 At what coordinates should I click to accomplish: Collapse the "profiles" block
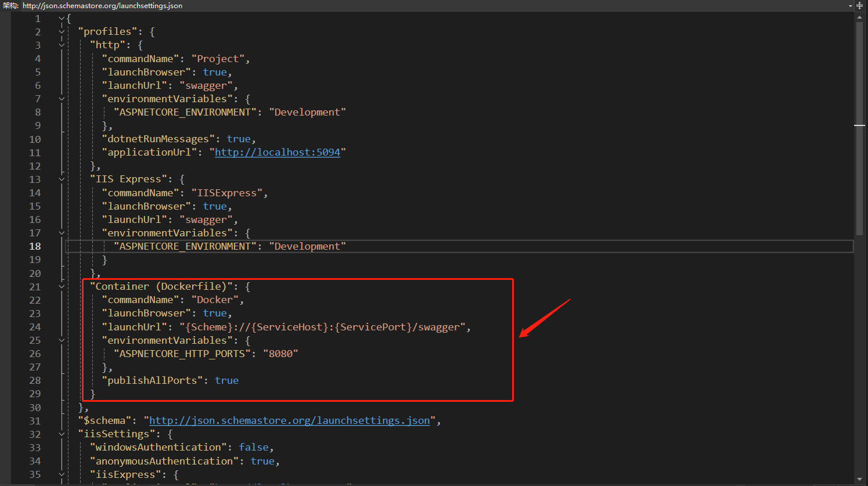[x=62, y=32]
